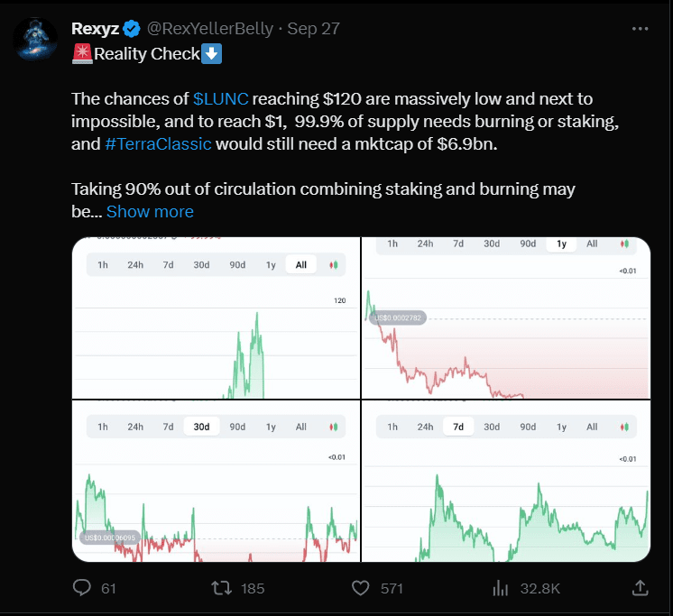Click the reply comment icon
Viewport: 673px width, 616px height.
(83, 588)
